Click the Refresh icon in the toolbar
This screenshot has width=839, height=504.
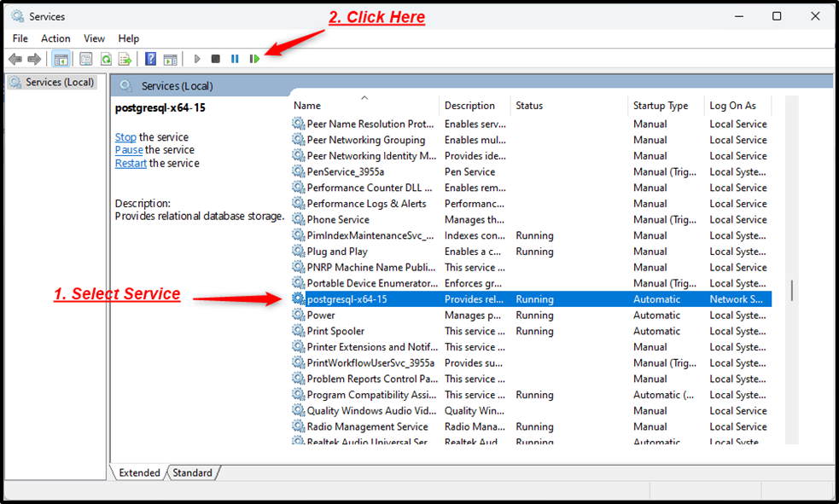click(106, 58)
